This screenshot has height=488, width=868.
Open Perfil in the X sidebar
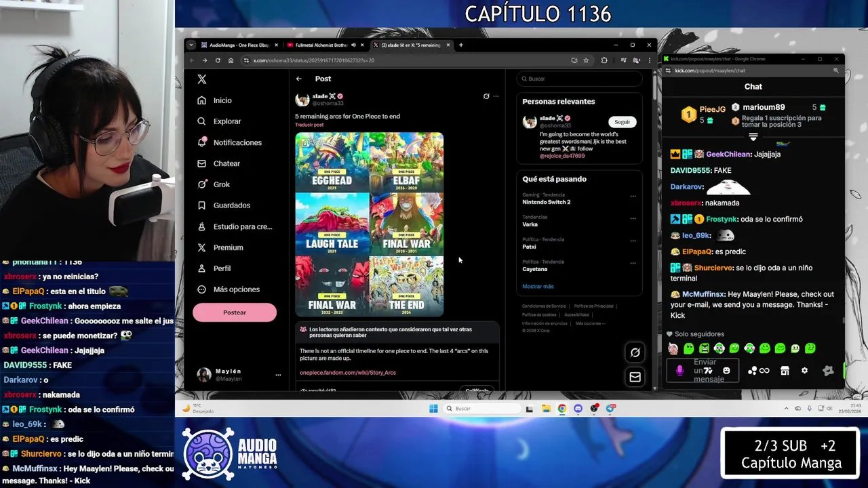tap(214, 268)
